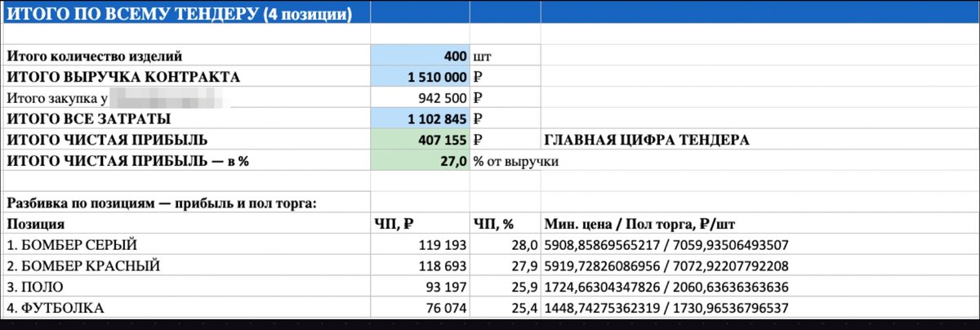Click column header 'ЧП, ₽'
Screen dimensions: 980x330
point(395,224)
